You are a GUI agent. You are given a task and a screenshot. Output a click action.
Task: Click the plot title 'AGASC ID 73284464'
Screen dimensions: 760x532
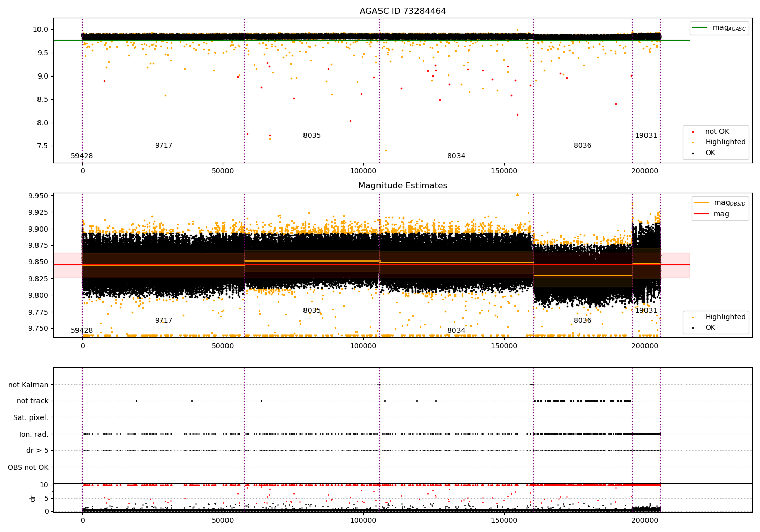[x=403, y=11]
